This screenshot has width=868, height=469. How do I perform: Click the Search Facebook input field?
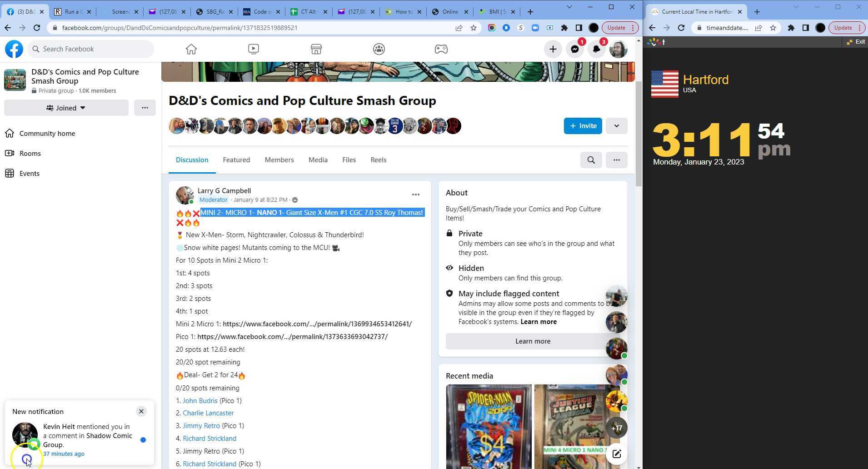click(x=91, y=49)
